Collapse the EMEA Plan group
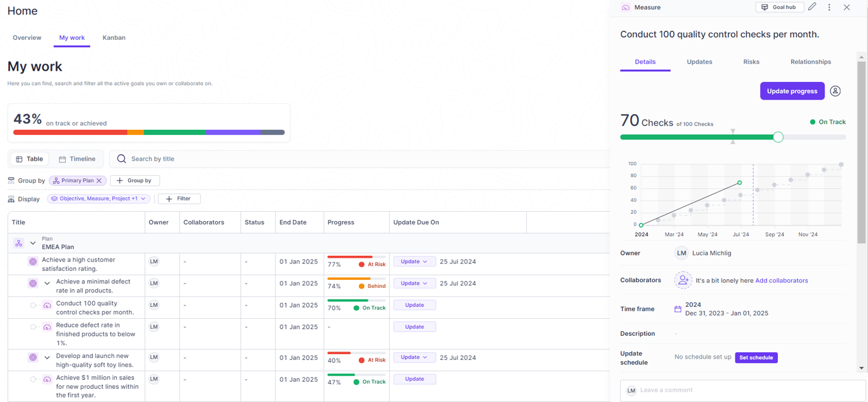Viewport: 868px width, 402px height. [33, 243]
